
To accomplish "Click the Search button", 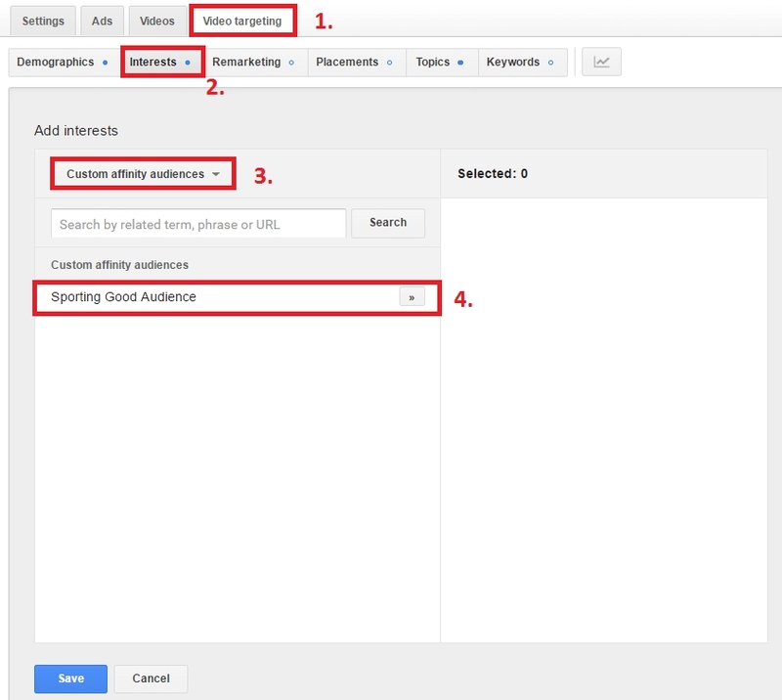I will (387, 223).
